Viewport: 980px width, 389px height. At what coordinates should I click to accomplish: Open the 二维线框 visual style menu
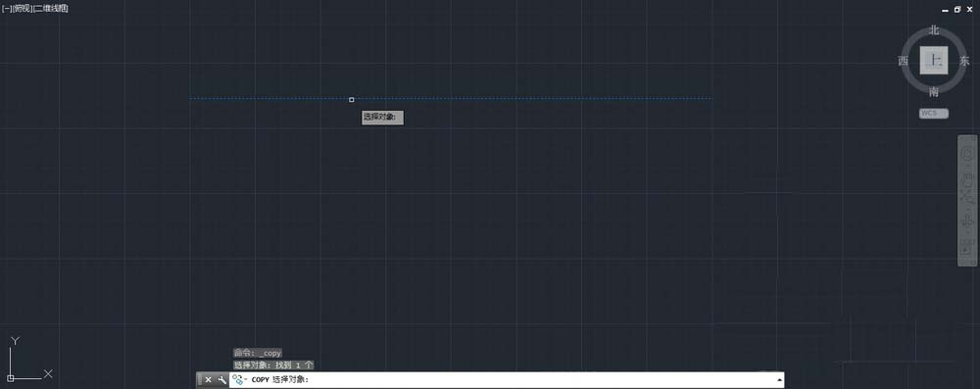pyautogui.click(x=50, y=8)
